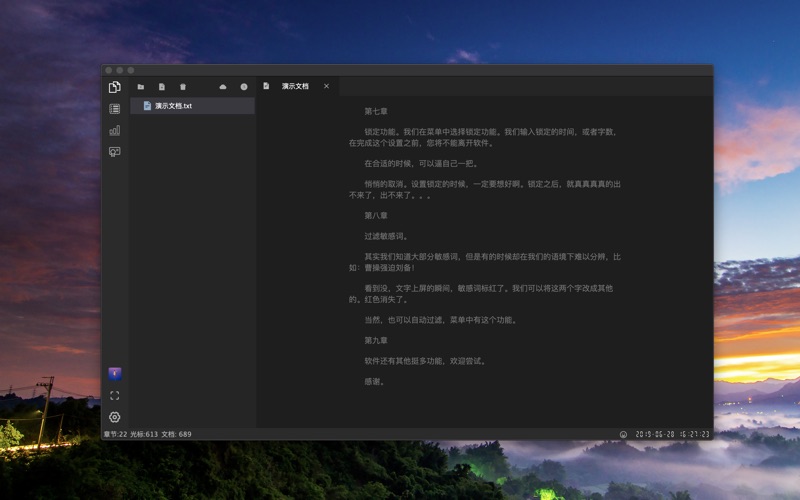
Task: Click the document icon on the 演示文档 tab
Action: pos(266,86)
